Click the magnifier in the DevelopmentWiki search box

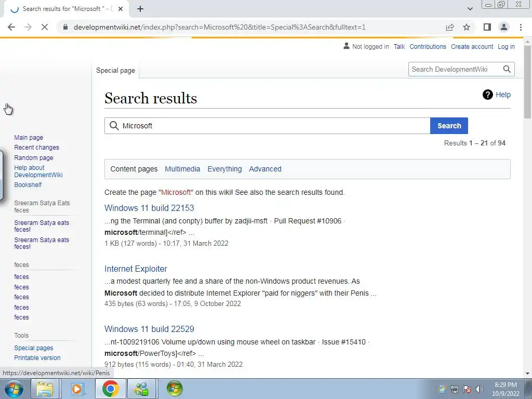507,69
